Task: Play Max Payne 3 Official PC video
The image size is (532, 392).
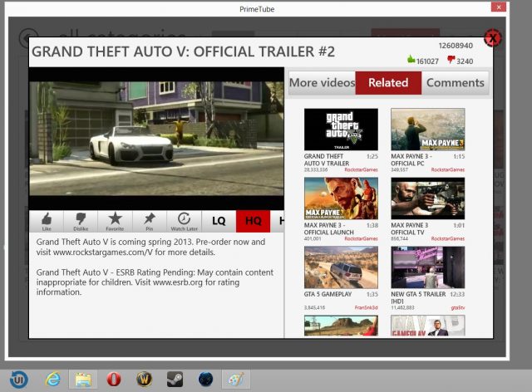Action: 427,130
